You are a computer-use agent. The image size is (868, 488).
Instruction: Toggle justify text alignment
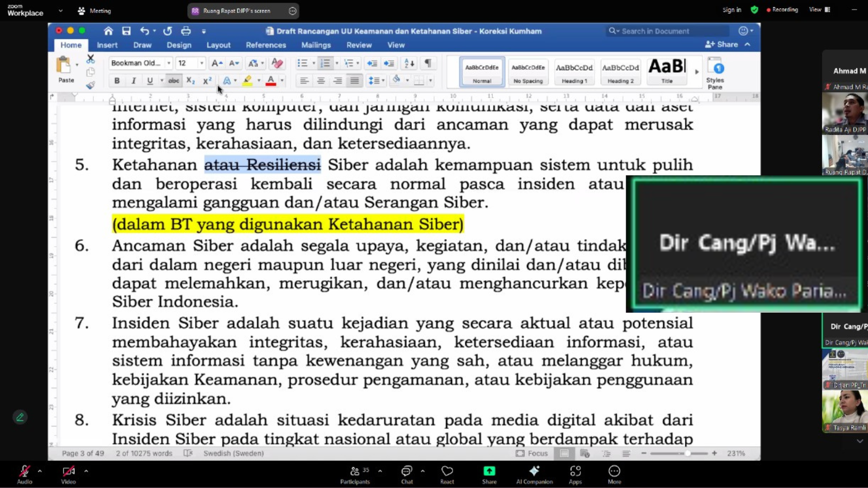354,81
